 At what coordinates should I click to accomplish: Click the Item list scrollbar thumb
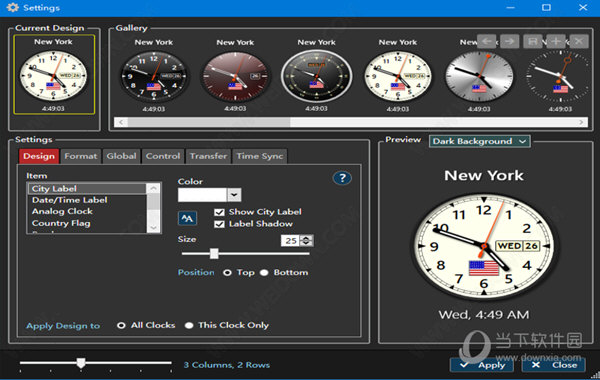pos(154,201)
